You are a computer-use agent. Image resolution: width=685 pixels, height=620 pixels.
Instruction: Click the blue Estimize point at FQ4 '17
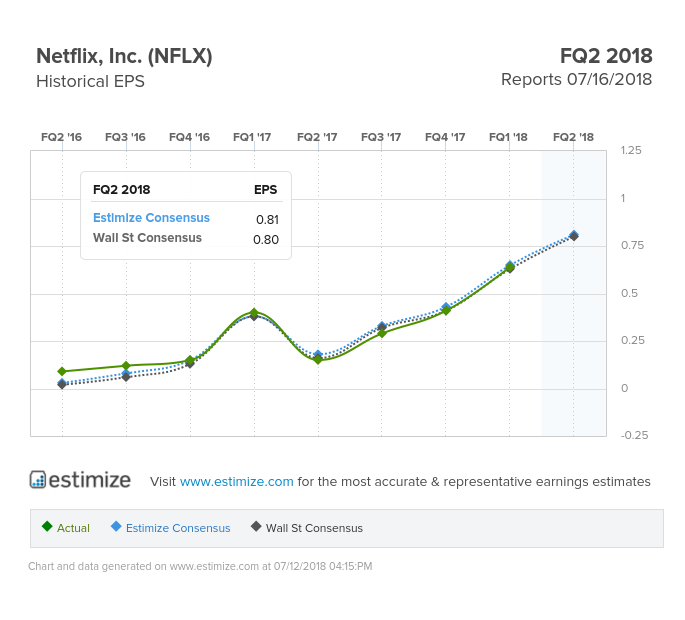point(446,307)
